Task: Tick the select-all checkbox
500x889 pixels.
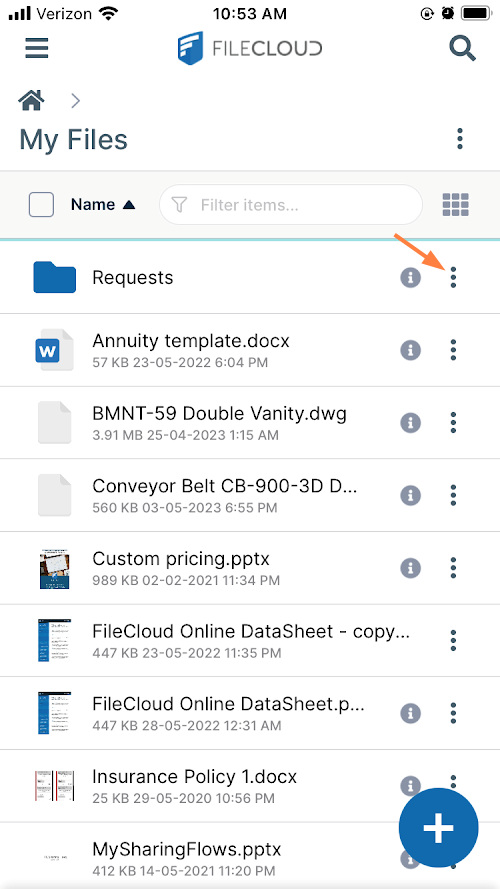Action: click(x=41, y=205)
